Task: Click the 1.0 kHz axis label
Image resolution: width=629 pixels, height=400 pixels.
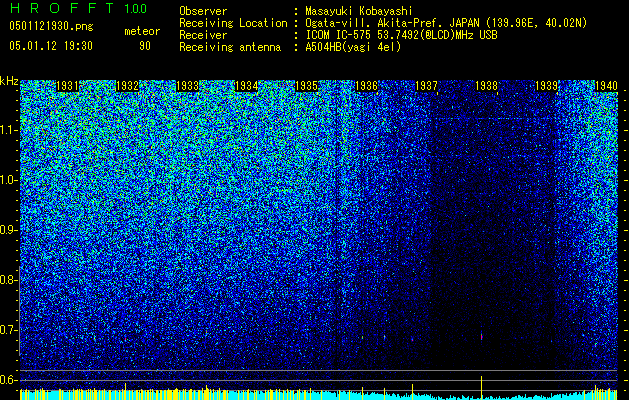Action: pyautogui.click(x=8, y=180)
